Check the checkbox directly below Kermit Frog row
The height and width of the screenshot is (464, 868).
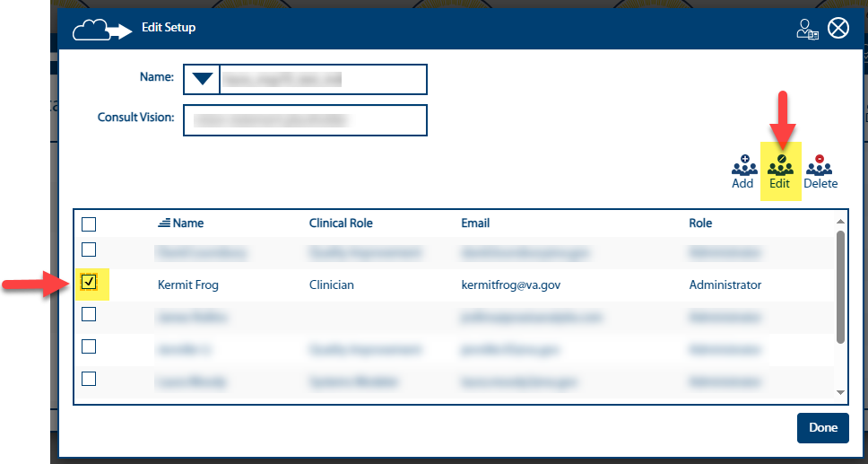(x=89, y=314)
